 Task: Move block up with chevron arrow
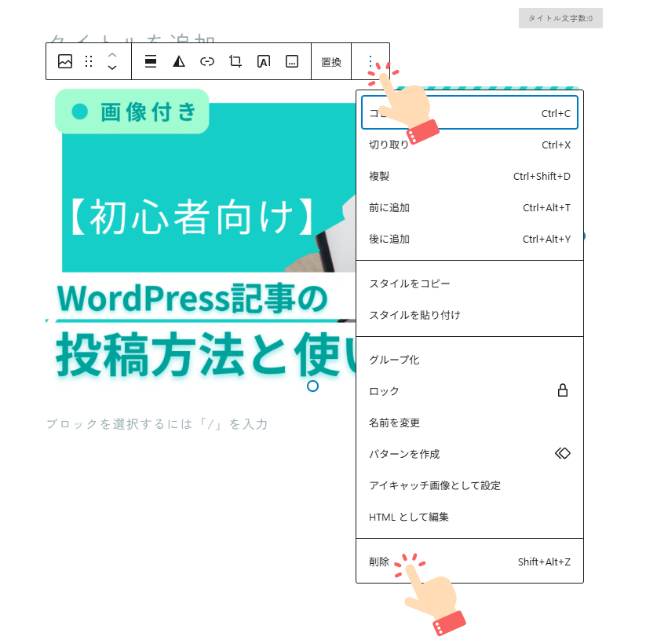pyautogui.click(x=112, y=55)
